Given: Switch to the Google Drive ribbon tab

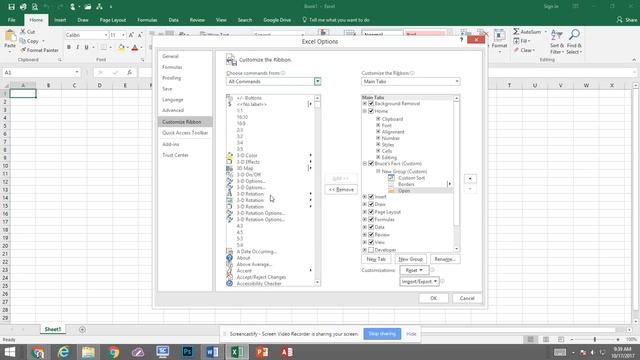Looking at the screenshot, I should coord(277,20).
